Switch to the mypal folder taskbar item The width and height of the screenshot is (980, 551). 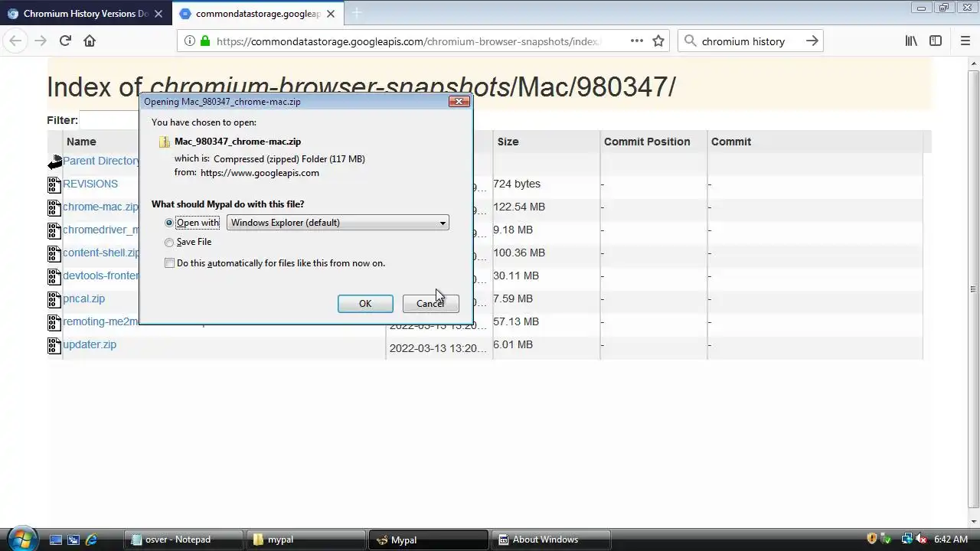[306, 540]
